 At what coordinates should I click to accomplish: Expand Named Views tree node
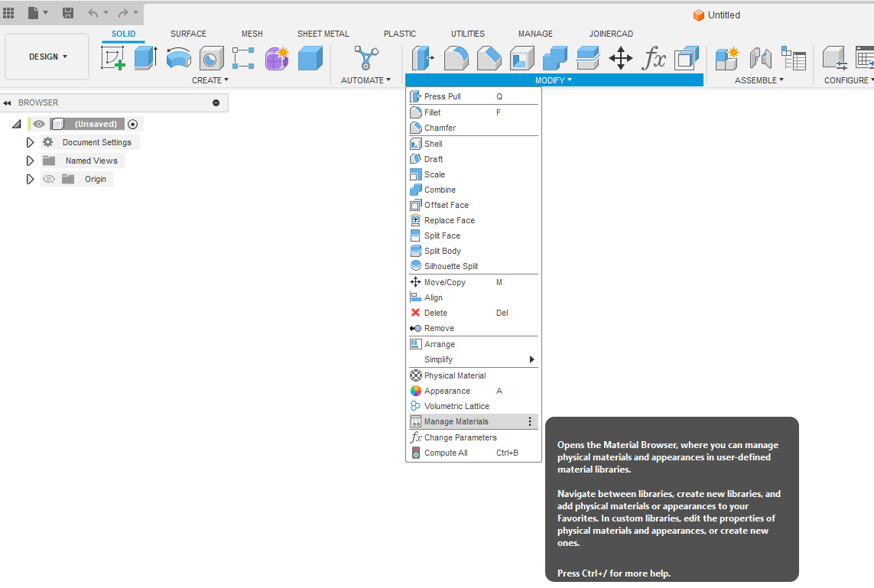[x=30, y=161]
